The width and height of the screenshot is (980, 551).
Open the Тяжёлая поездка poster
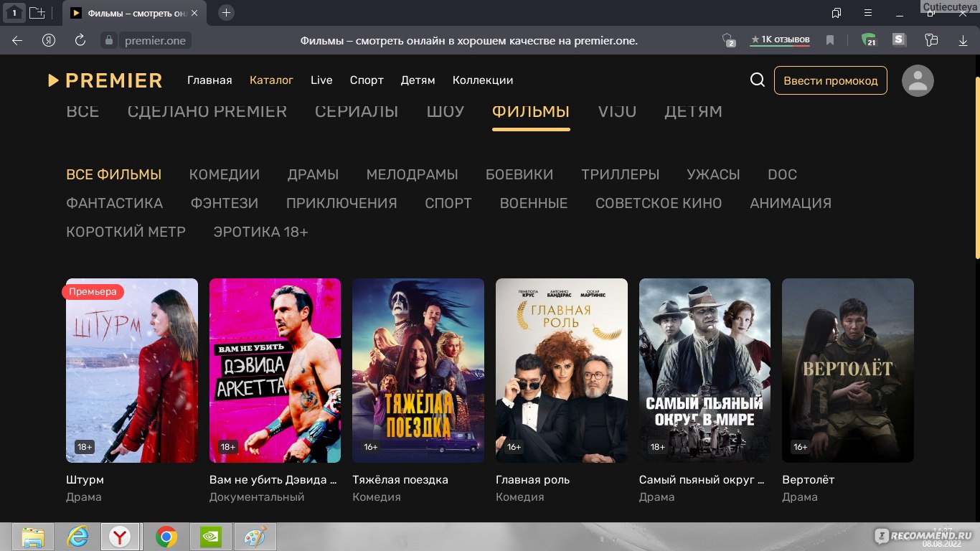point(418,370)
